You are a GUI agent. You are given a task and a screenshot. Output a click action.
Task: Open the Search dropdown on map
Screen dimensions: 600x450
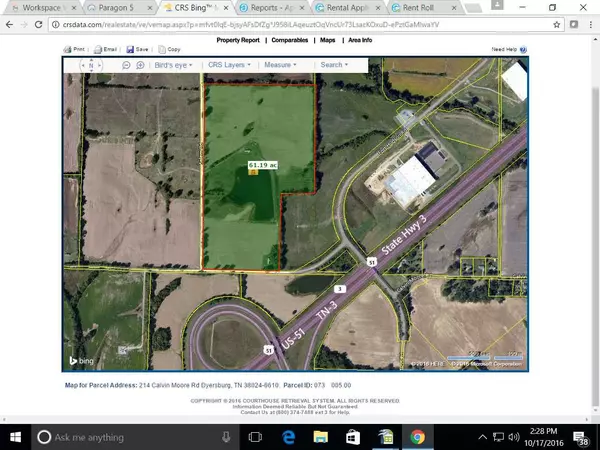tap(333, 65)
